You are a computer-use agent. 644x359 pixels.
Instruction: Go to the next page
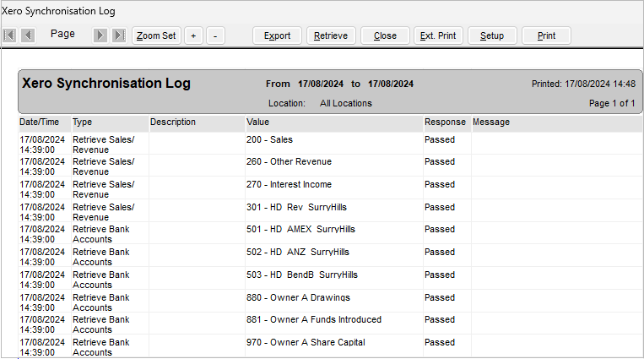pos(100,35)
